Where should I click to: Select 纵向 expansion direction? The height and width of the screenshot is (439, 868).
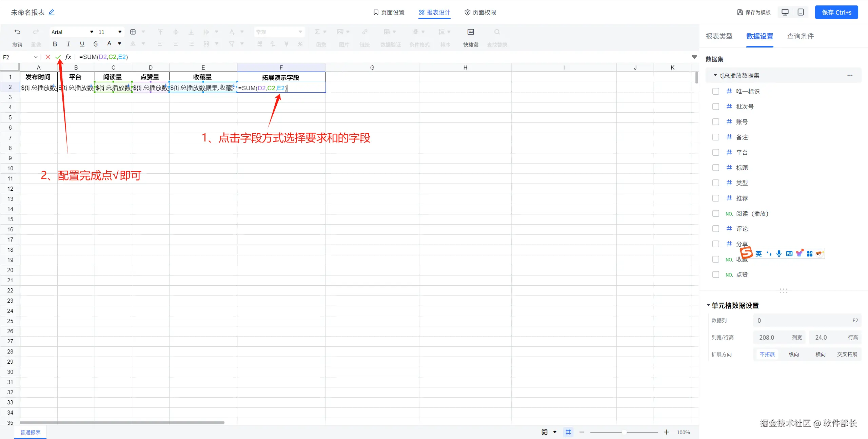click(x=794, y=354)
